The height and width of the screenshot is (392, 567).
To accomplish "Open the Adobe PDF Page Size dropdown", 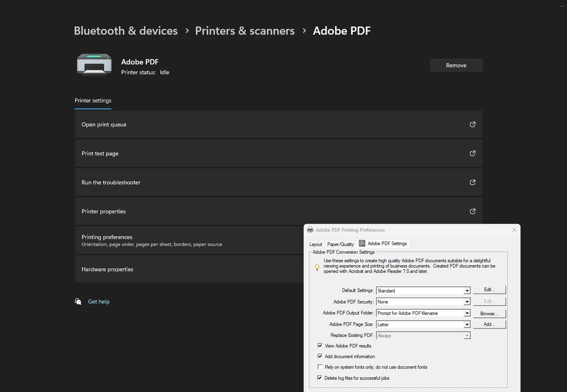I will [467, 325].
